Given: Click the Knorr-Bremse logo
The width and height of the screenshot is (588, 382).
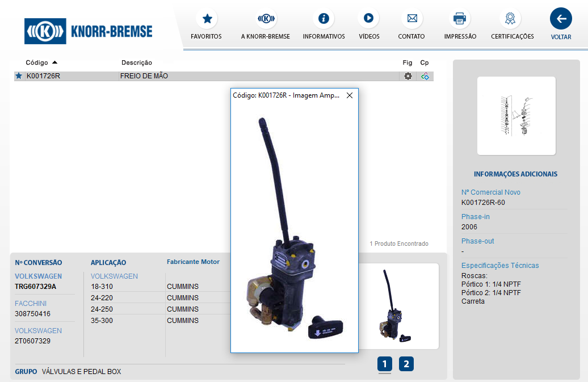Looking at the screenshot, I should click(89, 31).
